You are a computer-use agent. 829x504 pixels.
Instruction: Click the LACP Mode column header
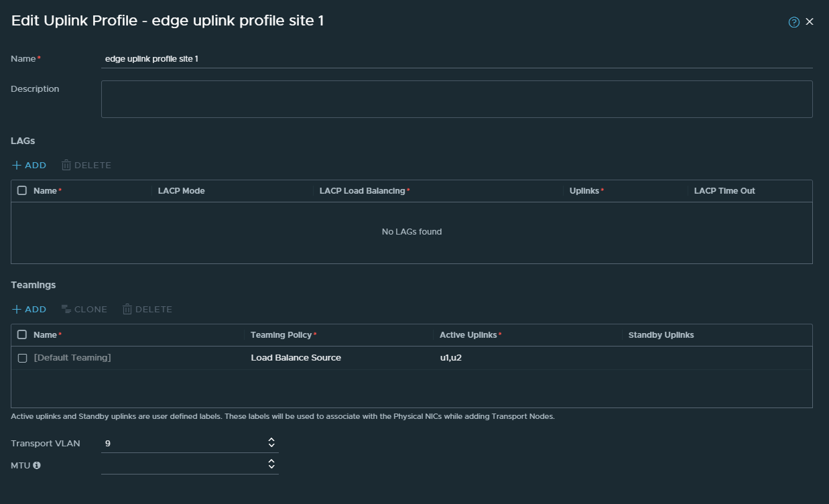182,191
